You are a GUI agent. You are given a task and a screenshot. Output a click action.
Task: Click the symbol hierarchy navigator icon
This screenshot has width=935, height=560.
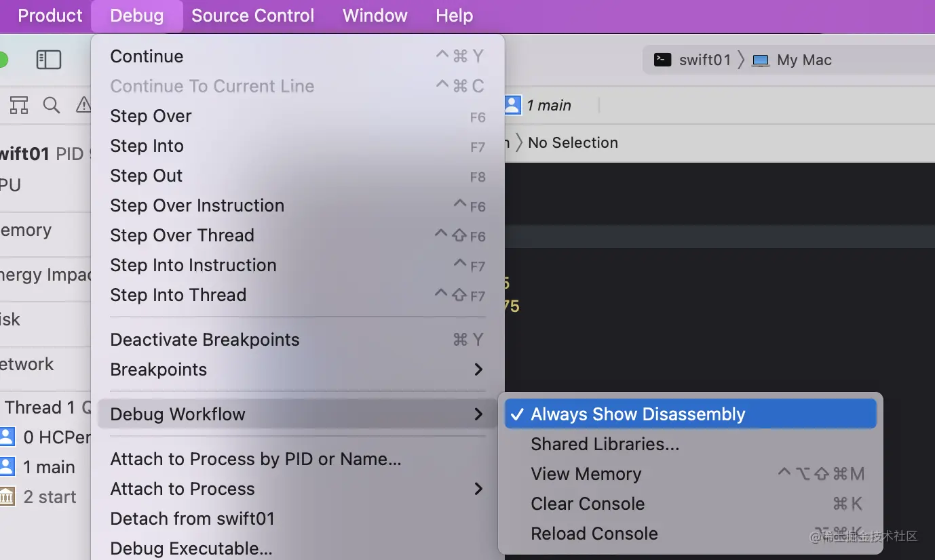(x=19, y=105)
